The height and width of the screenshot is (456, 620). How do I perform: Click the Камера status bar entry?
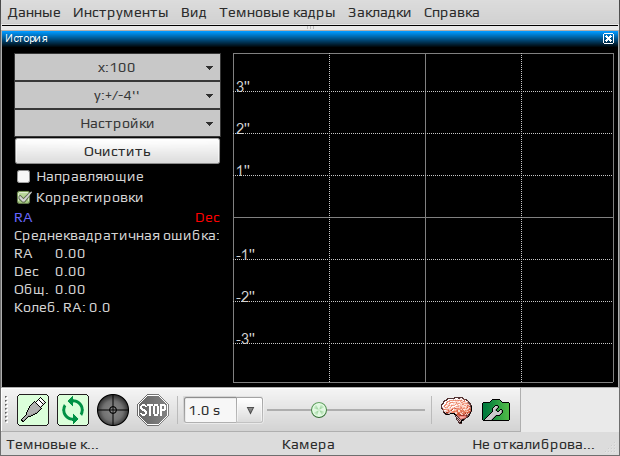coord(308,445)
